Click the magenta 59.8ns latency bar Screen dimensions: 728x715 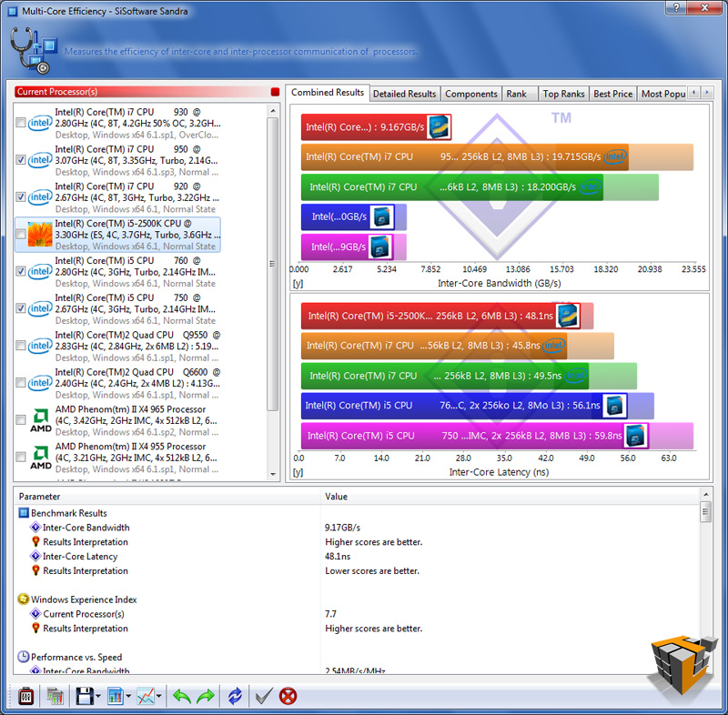click(x=474, y=436)
